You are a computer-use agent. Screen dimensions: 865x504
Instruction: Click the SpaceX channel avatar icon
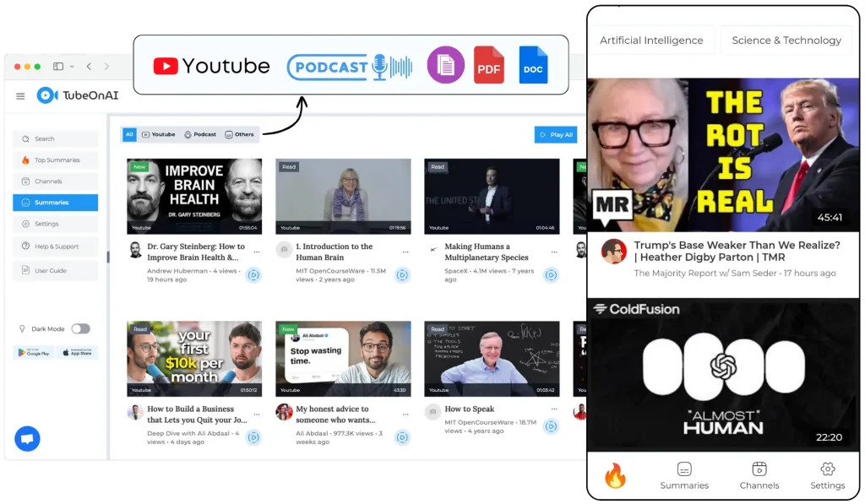(433, 249)
